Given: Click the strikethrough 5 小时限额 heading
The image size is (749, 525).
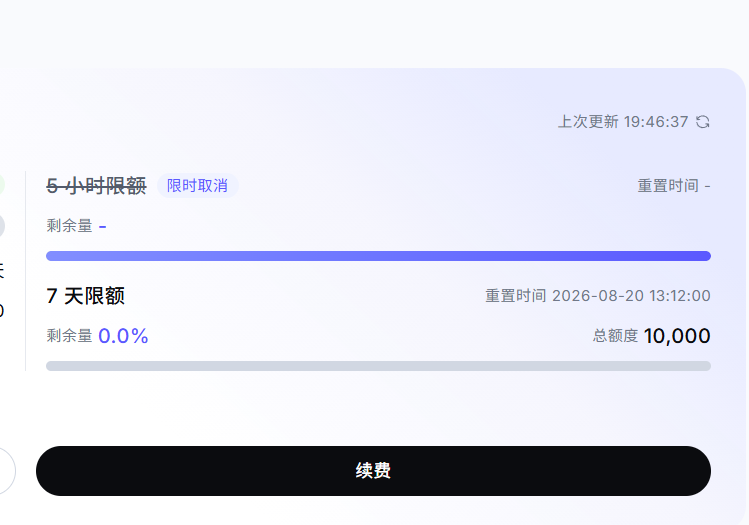Looking at the screenshot, I should click(96, 186).
